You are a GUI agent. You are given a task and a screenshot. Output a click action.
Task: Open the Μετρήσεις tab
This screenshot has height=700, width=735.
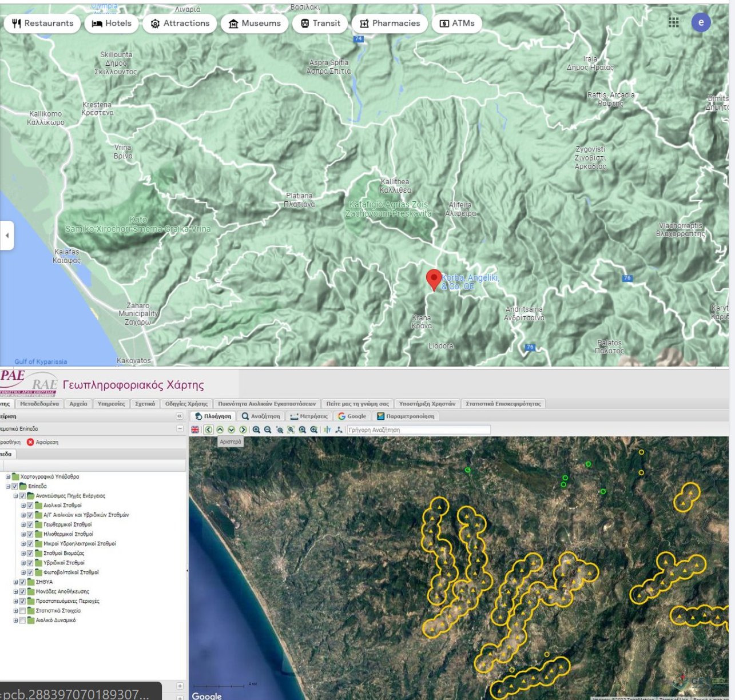tap(309, 416)
